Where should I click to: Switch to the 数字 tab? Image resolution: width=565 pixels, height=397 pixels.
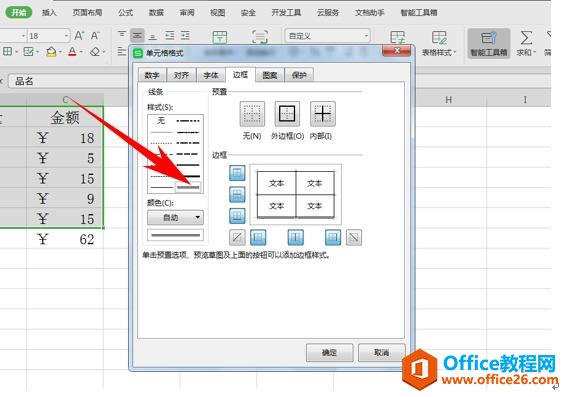pos(152,75)
